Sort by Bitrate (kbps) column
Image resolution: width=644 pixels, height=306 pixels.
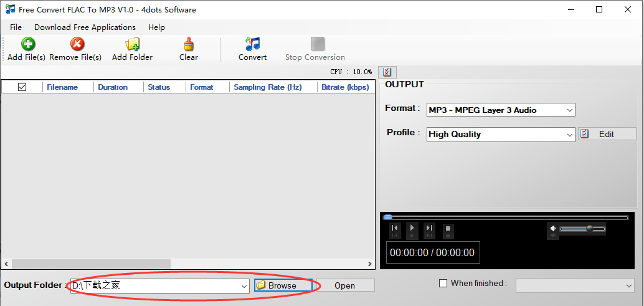[x=346, y=87]
